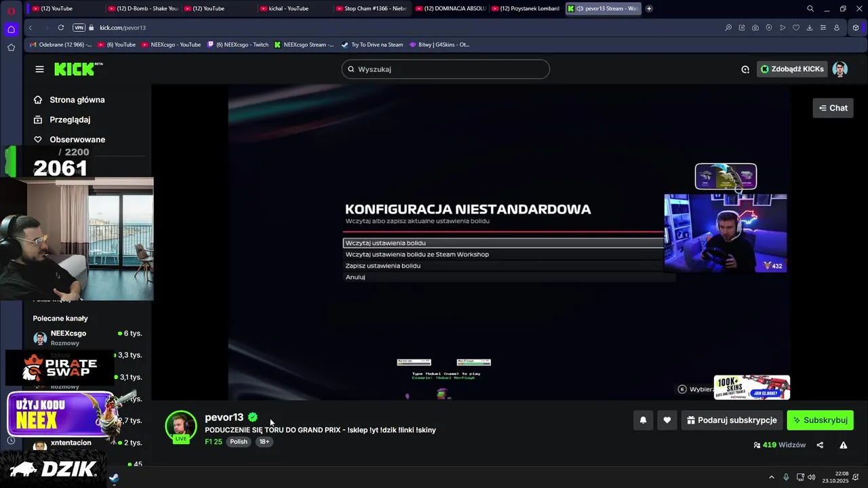Open Opera easy setup sliders icon
Image resolution: width=868 pixels, height=488 pixels.
pos(823,28)
